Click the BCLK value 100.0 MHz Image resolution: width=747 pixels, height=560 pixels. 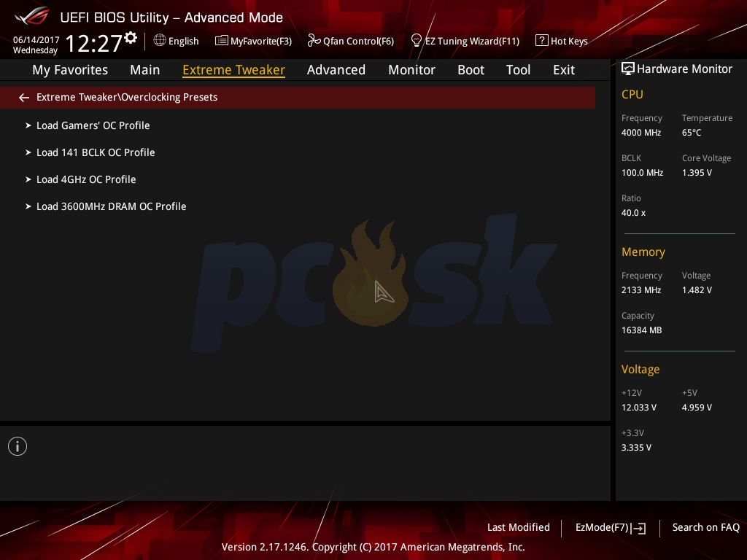pyautogui.click(x=642, y=172)
